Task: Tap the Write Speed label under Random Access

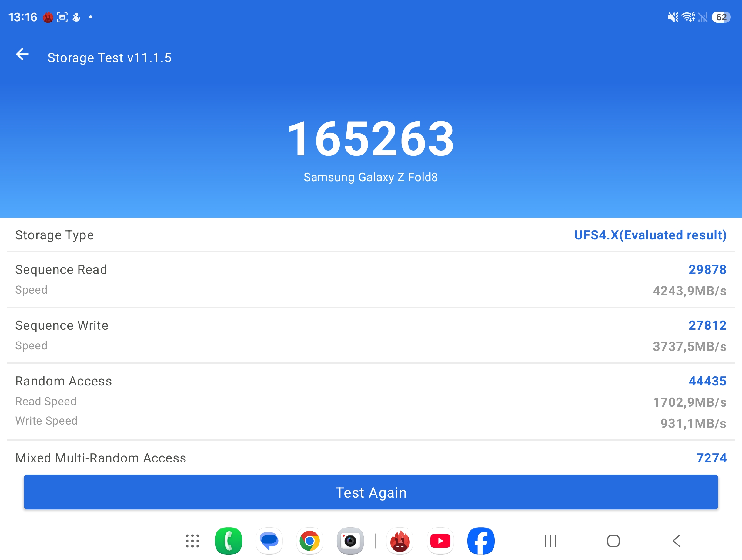Action: pyautogui.click(x=46, y=421)
